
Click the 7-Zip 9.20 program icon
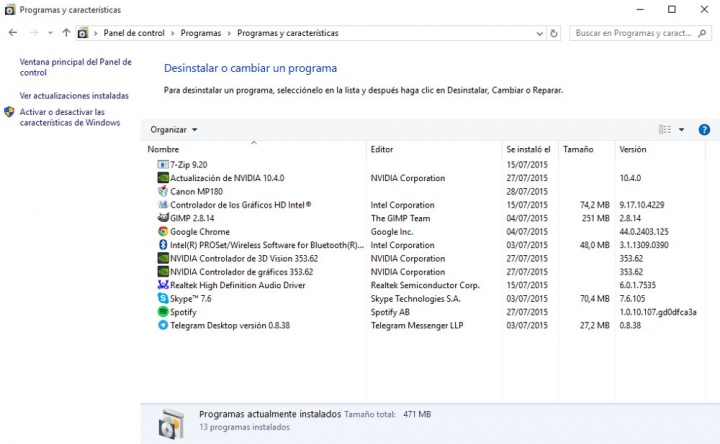163,164
